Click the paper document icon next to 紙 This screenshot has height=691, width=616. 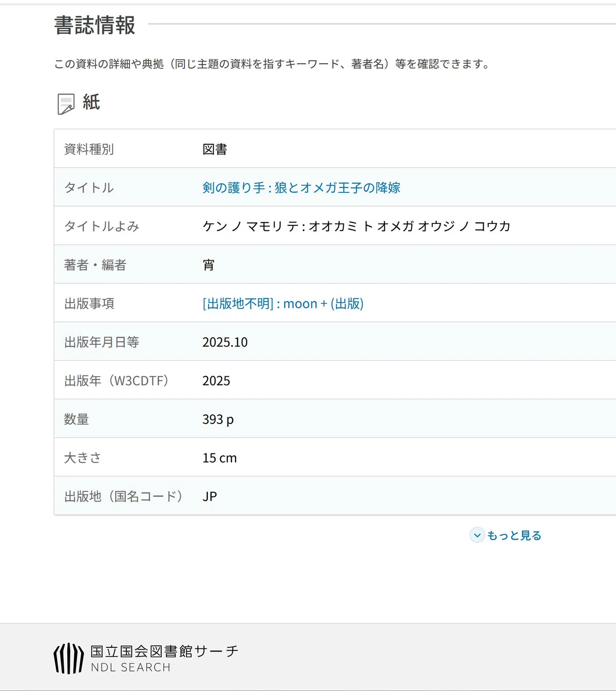[66, 104]
